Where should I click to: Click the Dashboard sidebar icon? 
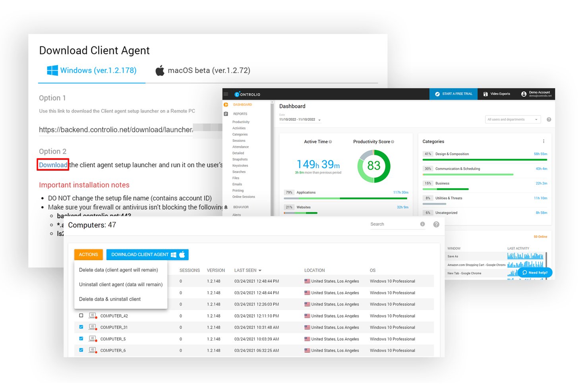pyautogui.click(x=226, y=105)
